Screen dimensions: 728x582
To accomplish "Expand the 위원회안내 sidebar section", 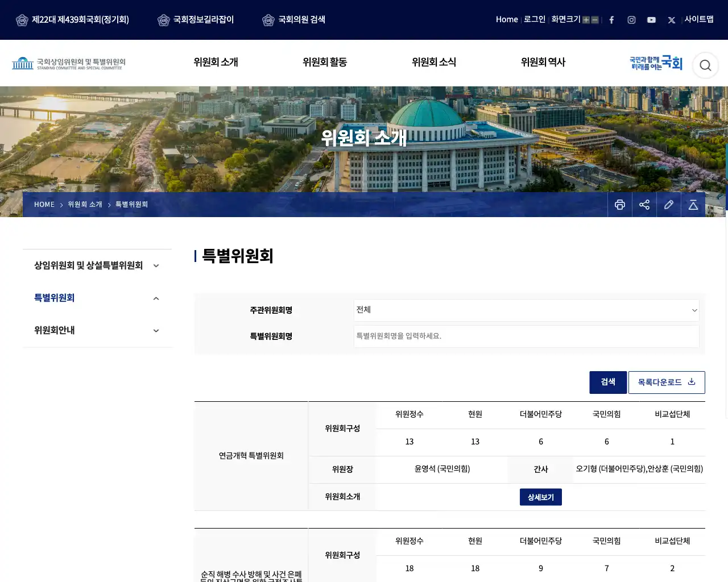I will [97, 330].
